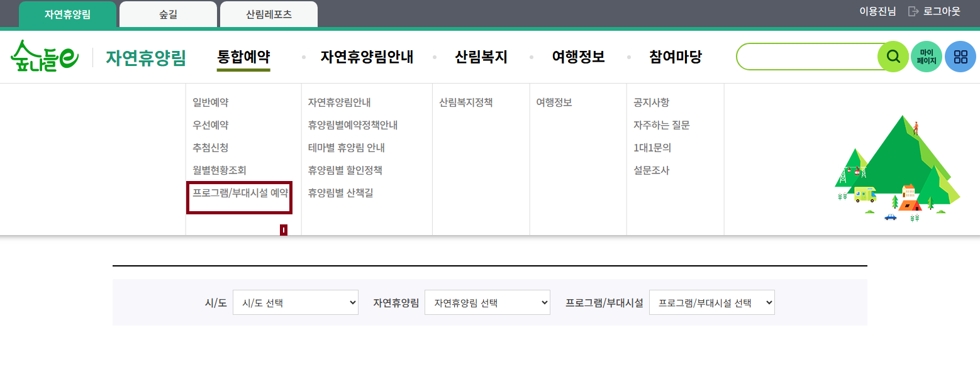The width and height of the screenshot is (980, 379).
Task: Open the 참여마당 menu
Action: point(675,56)
